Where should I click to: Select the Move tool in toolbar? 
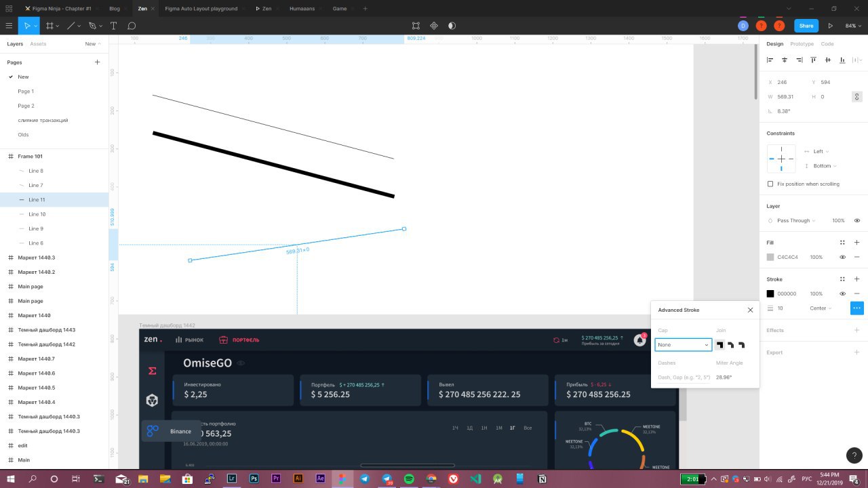pyautogui.click(x=27, y=26)
